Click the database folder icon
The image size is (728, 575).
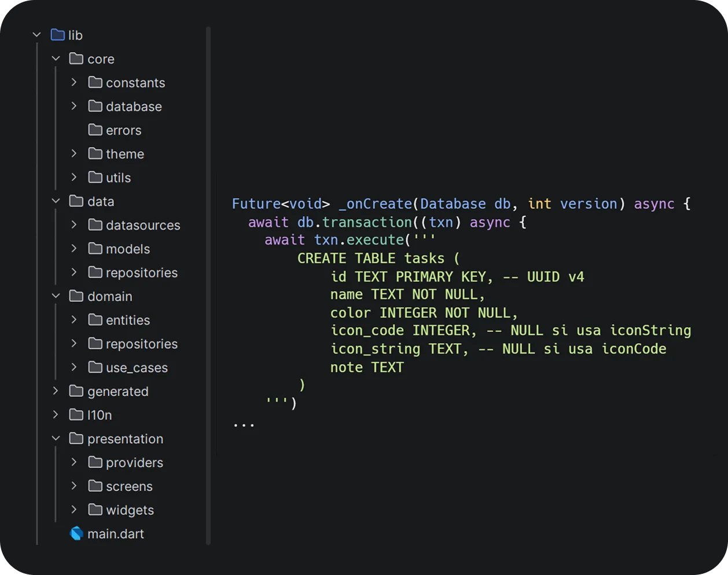click(x=95, y=106)
